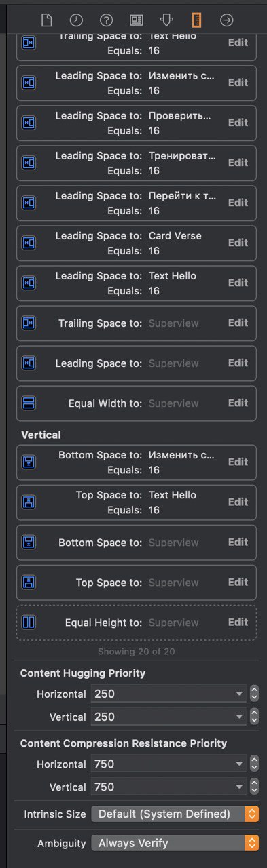Open the Attributes inspector
Screen dimensions: 267x868
click(166, 20)
